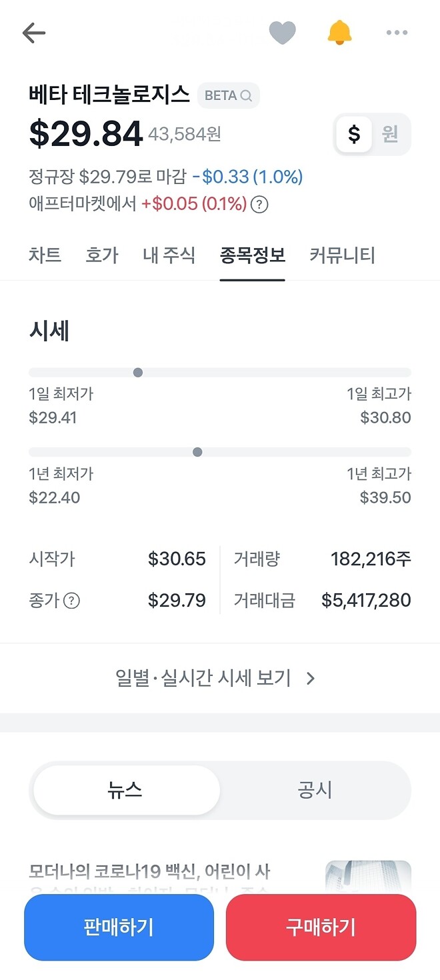The image size is (440, 980).
Task: Tap 판매하기 to sell the stock
Action: [x=119, y=927]
